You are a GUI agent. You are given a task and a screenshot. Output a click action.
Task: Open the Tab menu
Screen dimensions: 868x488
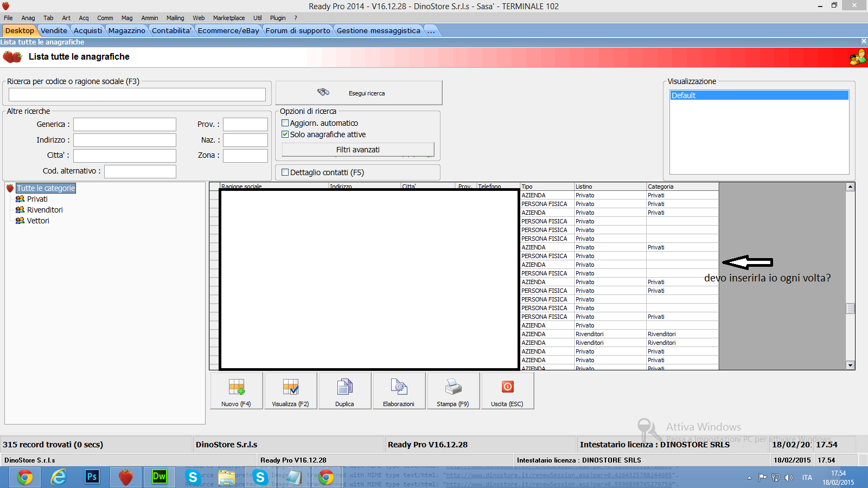pyautogui.click(x=48, y=18)
